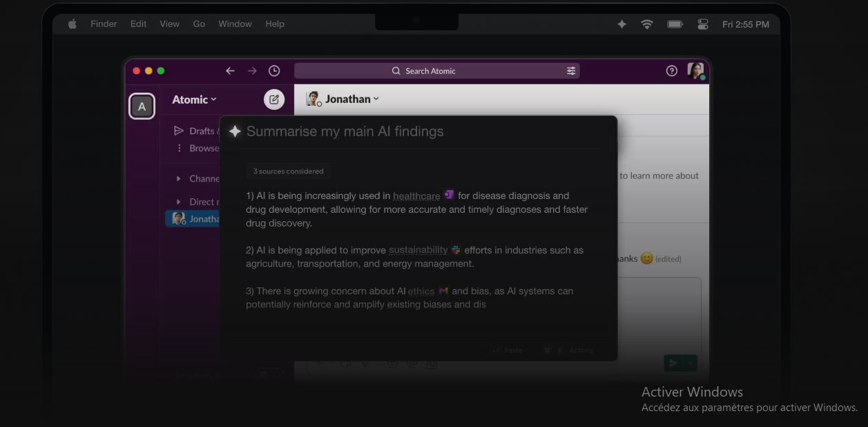Click the Search Atomic field
The width and height of the screenshot is (868, 427).
tap(436, 70)
